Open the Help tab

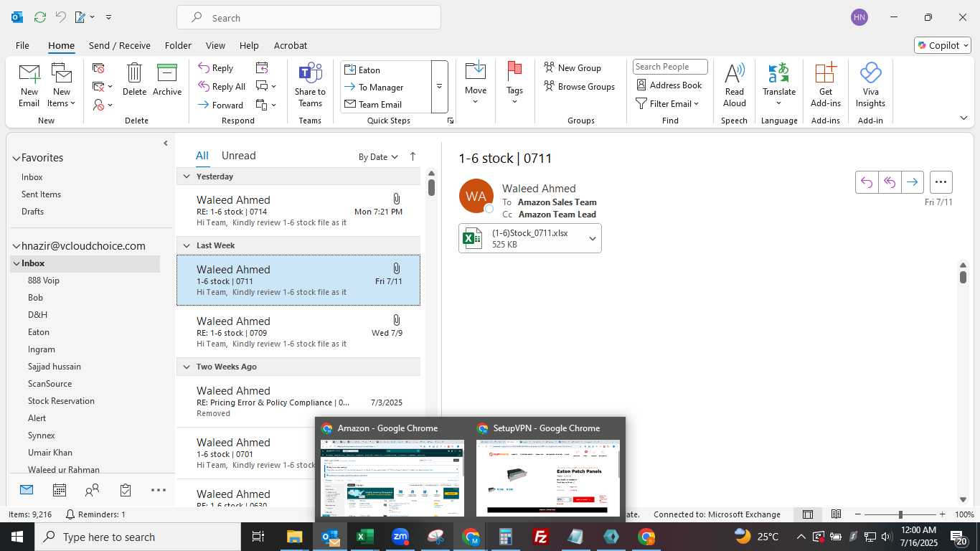249,45
